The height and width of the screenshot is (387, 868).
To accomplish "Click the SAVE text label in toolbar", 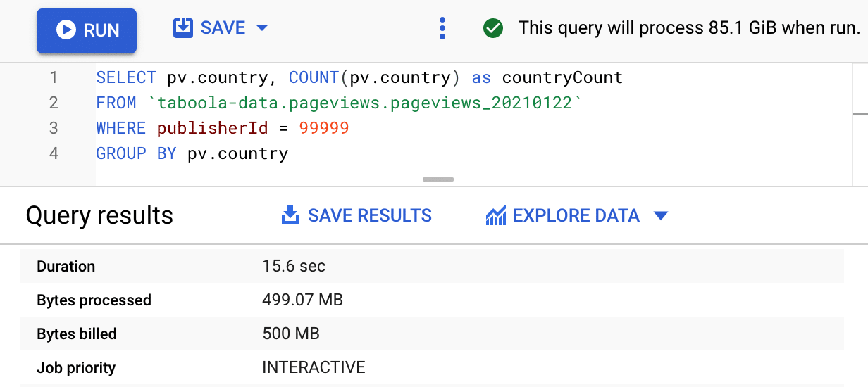I will coord(223,27).
